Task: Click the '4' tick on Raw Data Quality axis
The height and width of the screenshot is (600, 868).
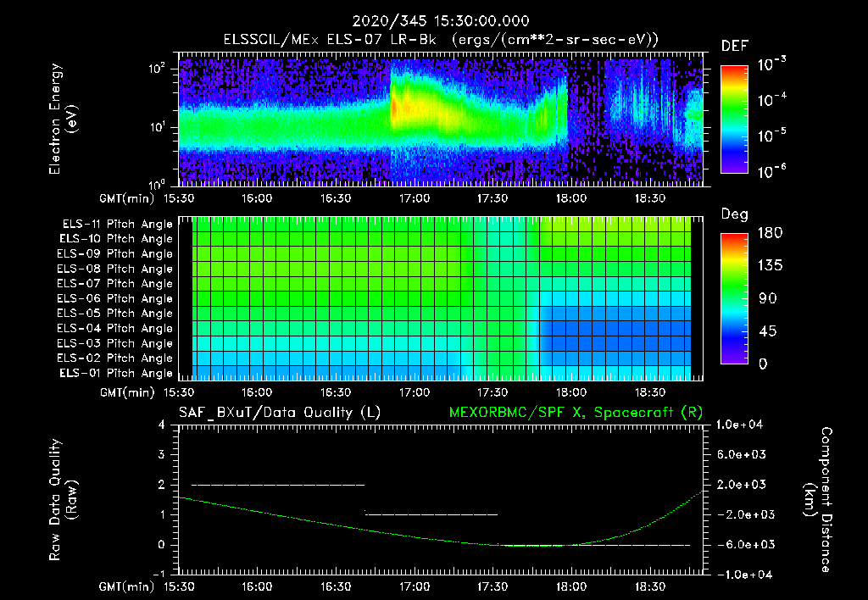Action: [x=162, y=425]
